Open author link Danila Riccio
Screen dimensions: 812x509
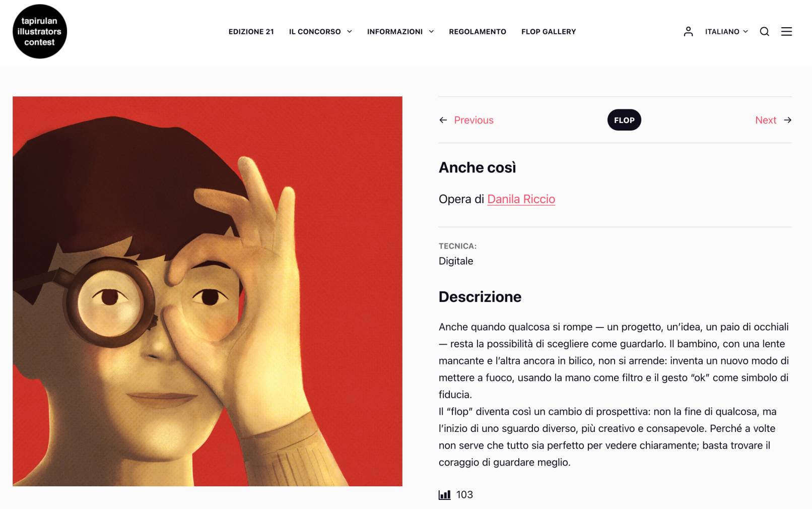521,199
